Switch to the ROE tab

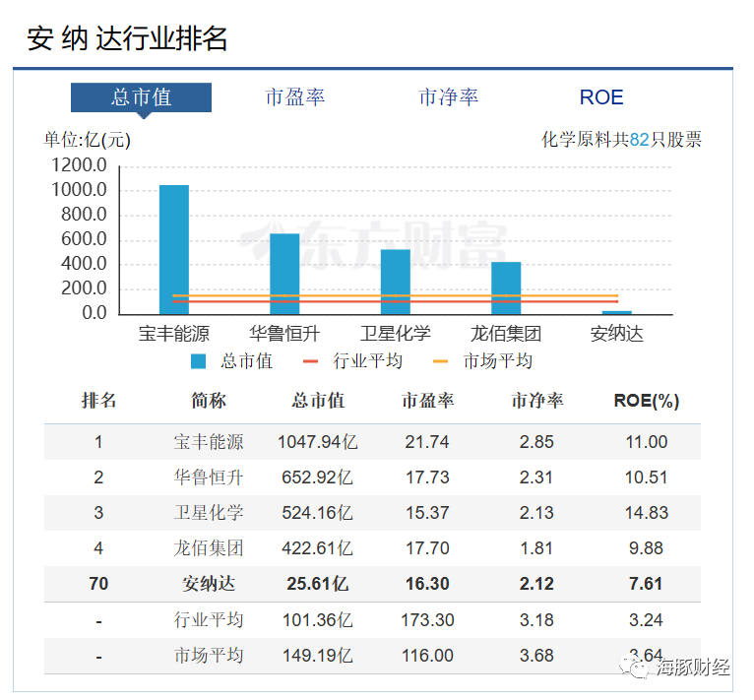tap(601, 97)
